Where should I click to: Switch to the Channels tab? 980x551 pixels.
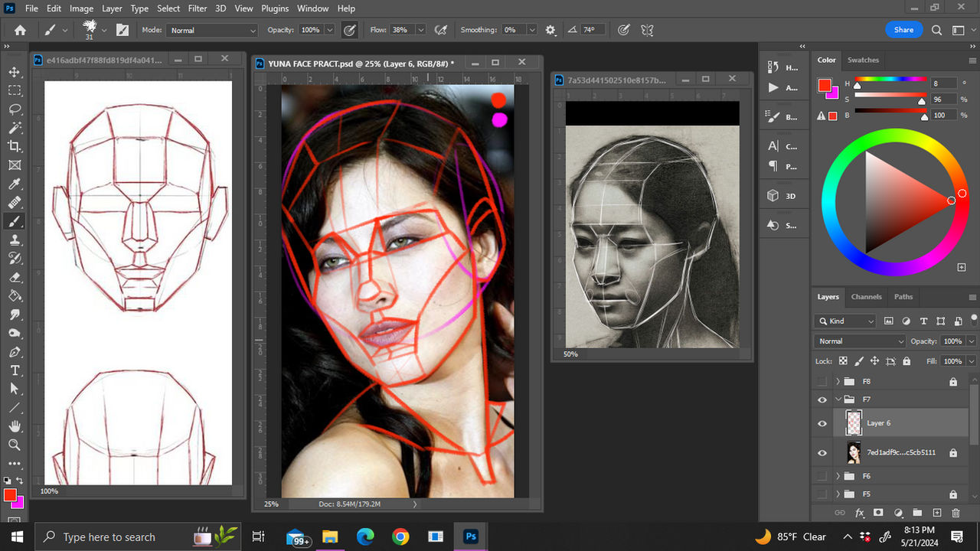pos(866,297)
